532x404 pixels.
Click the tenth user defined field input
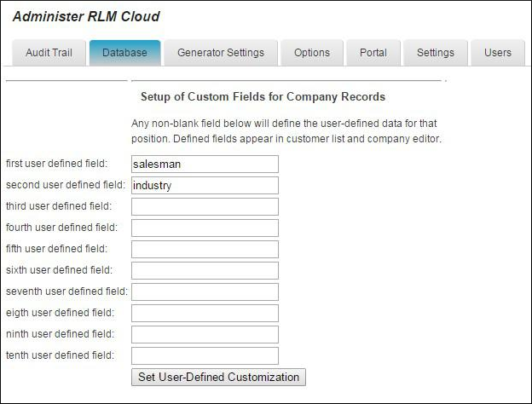(205, 355)
